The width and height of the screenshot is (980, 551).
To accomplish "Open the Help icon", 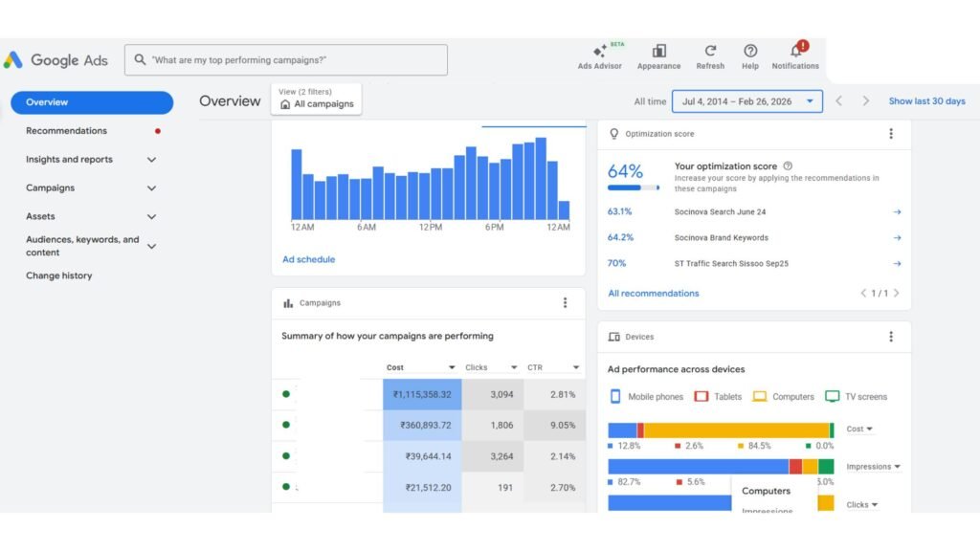I will [750, 53].
